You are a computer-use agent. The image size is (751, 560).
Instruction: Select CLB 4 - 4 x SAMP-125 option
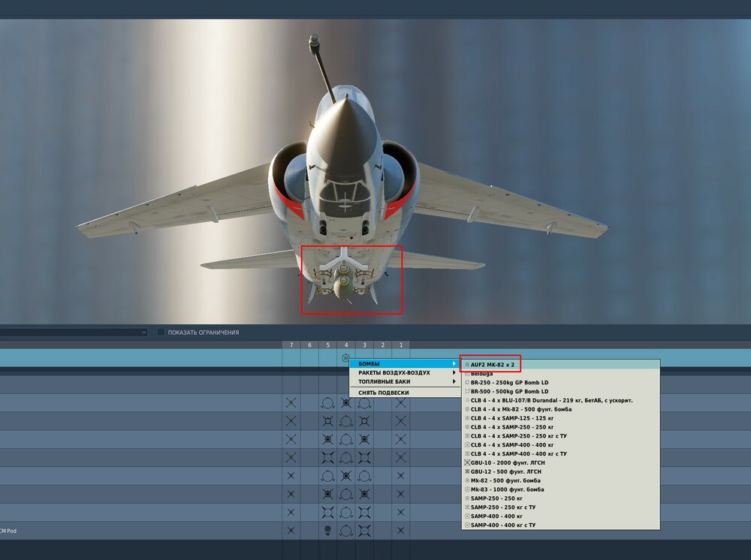tap(560, 418)
